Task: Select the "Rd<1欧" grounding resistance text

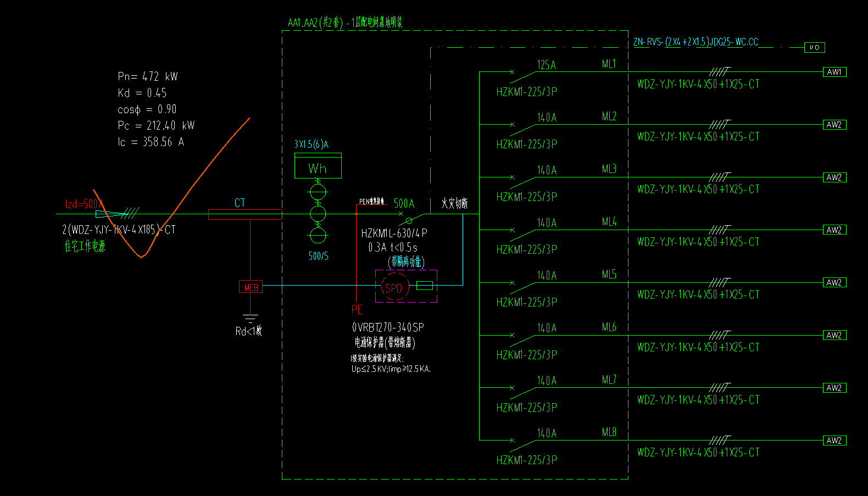Action: (x=249, y=331)
